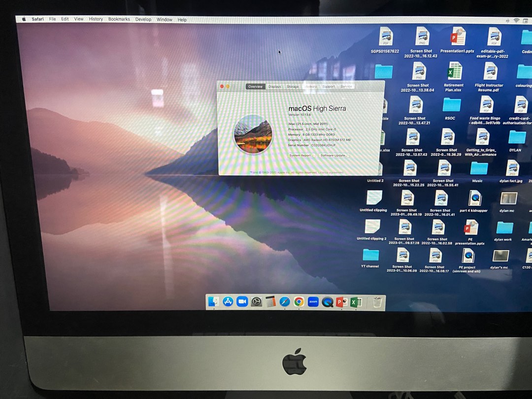
Task: Click the System Report button
Action: point(301,156)
